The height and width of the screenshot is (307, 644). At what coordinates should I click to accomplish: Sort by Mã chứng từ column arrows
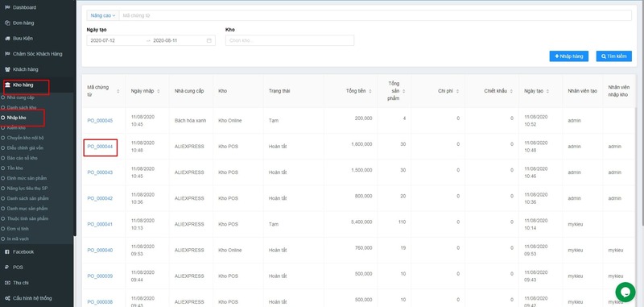click(118, 91)
